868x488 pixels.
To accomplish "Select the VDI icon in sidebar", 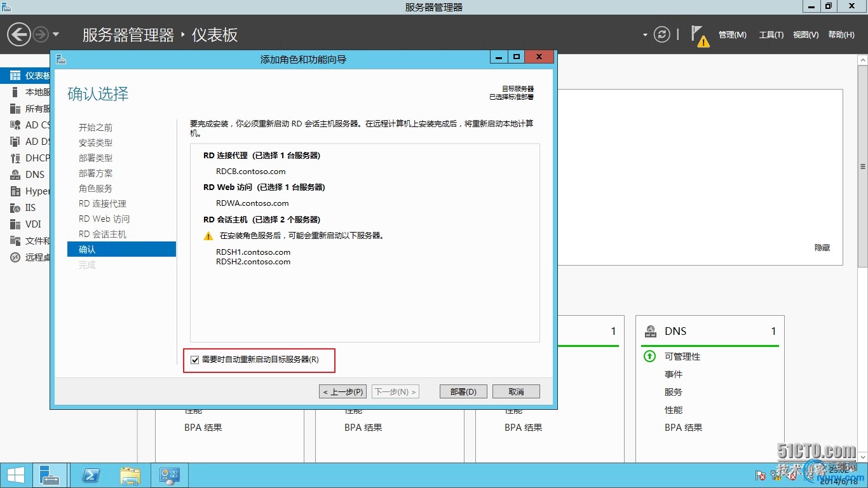I will tap(15, 224).
